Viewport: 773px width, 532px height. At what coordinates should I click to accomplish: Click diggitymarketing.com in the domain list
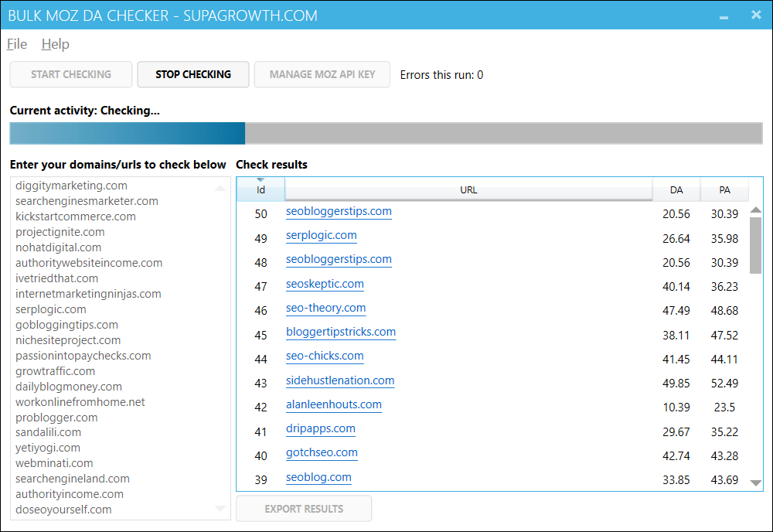click(x=71, y=186)
